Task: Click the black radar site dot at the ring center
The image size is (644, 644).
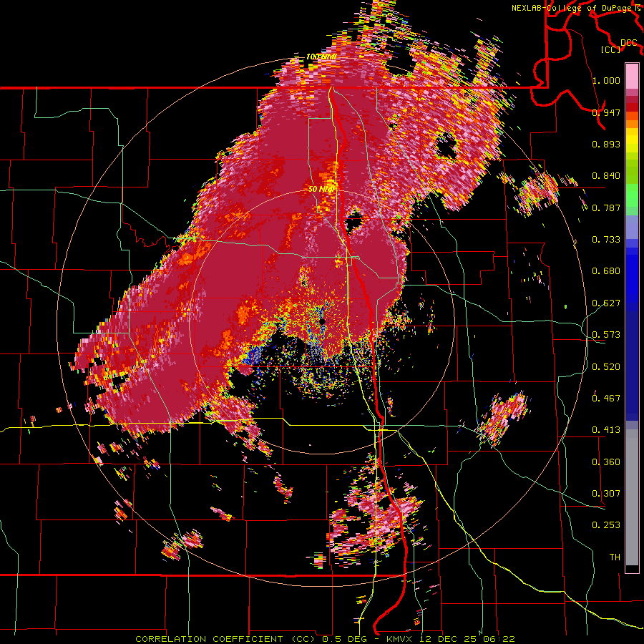Action: click(323, 321)
